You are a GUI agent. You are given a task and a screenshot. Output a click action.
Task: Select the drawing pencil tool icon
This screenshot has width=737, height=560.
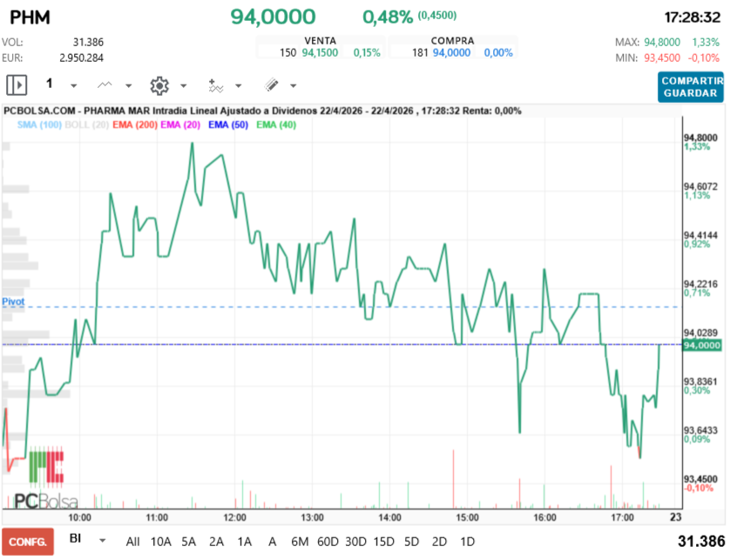coord(271,85)
